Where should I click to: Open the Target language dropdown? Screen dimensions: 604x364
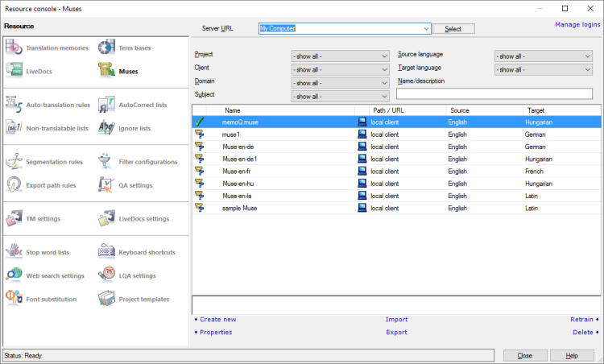(543, 70)
